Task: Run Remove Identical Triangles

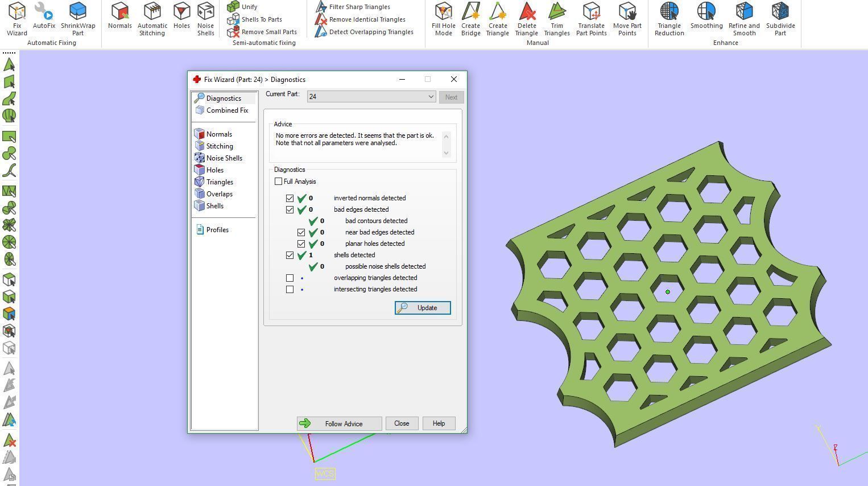Action: point(360,19)
